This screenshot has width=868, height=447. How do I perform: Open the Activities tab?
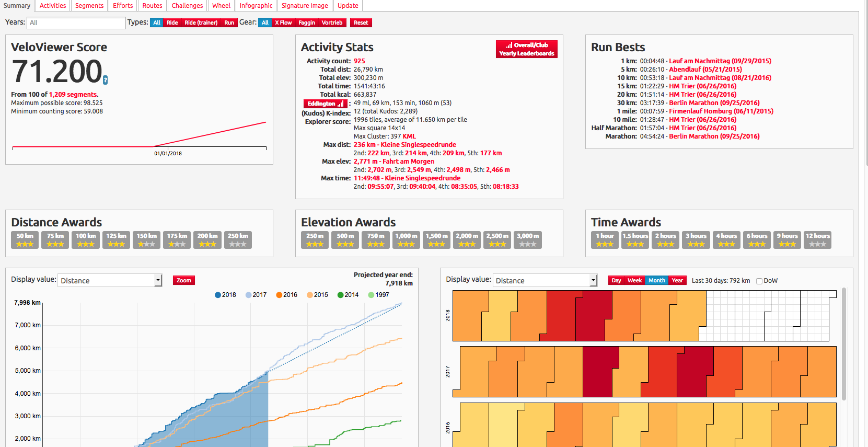click(x=53, y=6)
